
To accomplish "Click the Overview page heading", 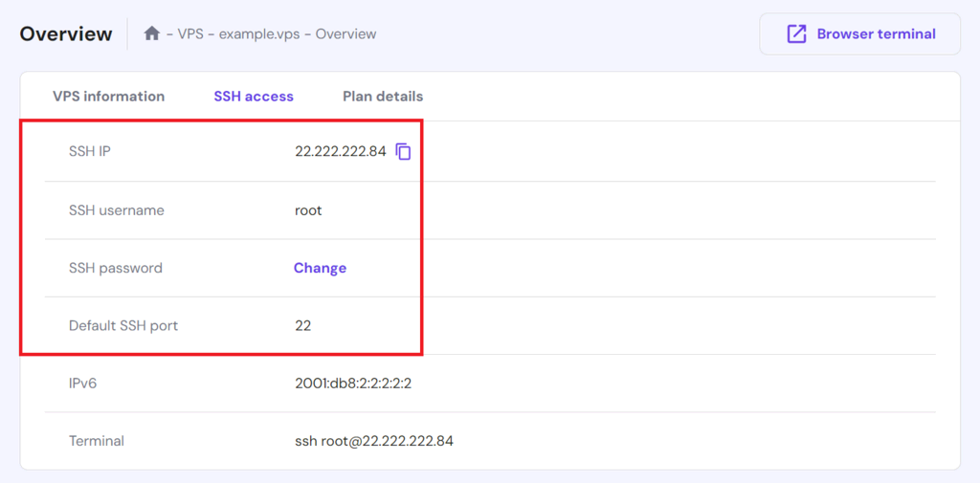I will [66, 33].
